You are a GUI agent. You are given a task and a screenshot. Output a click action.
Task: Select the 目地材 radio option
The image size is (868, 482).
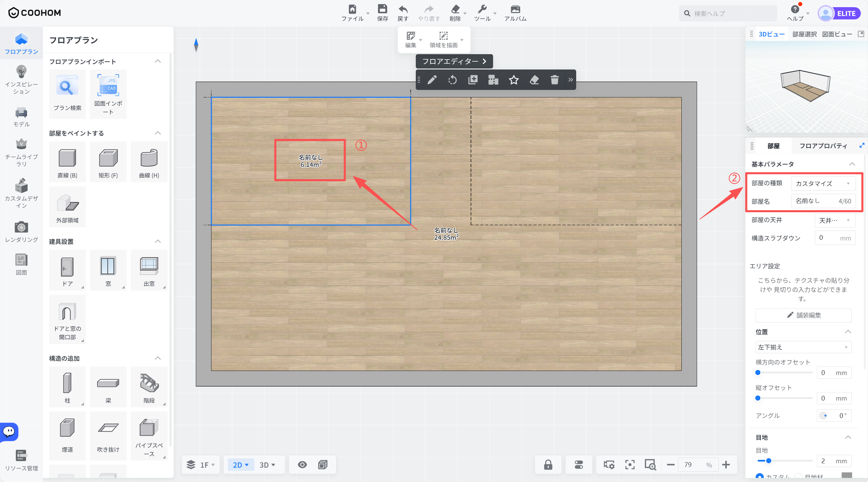[799, 477]
